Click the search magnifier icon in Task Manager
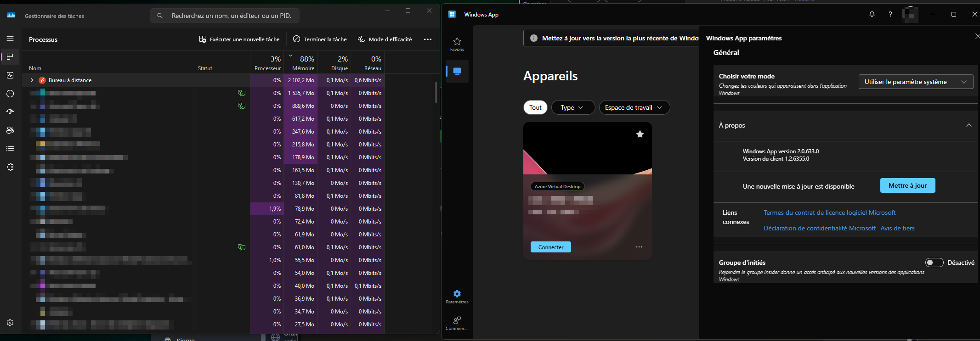Viewport: 980px width, 341px height. click(x=160, y=16)
